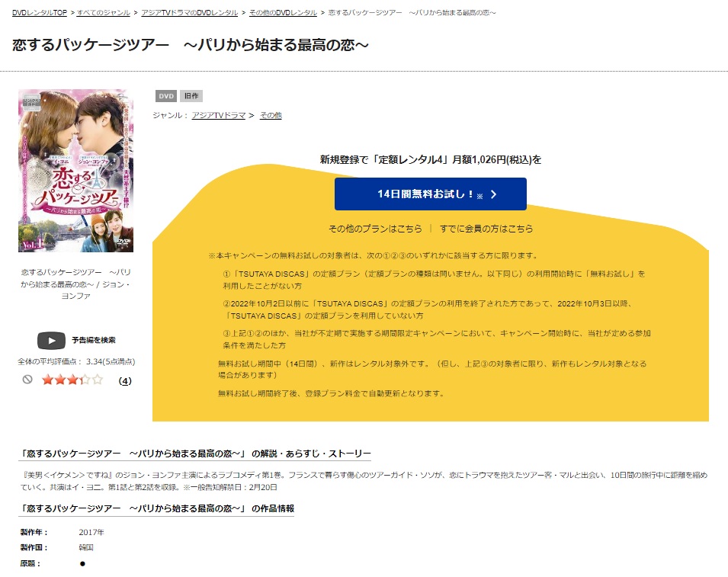Click the play icon for trailer search
The image size is (728, 577).
[51, 340]
